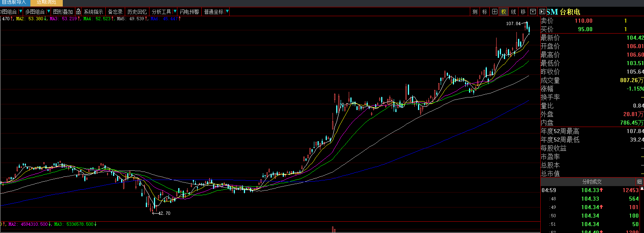The height and width of the screenshot is (233, 644).
Task: Click the 细 detail button
Action: click(x=639, y=182)
